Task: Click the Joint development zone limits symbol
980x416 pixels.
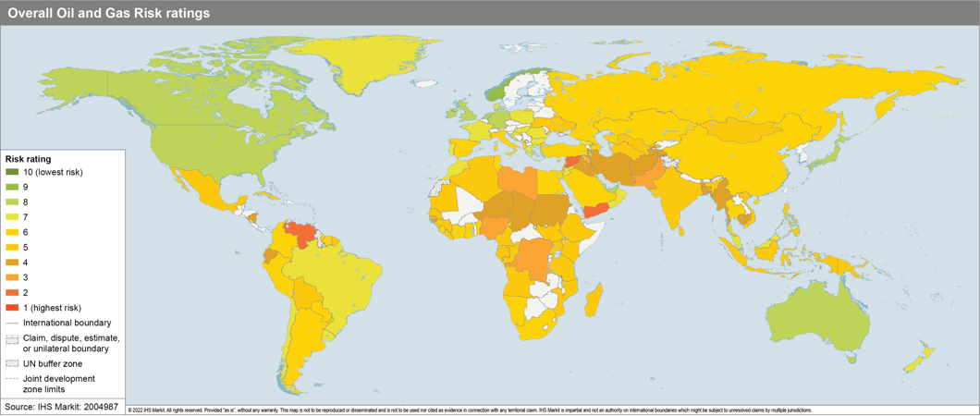Action: click(x=12, y=379)
